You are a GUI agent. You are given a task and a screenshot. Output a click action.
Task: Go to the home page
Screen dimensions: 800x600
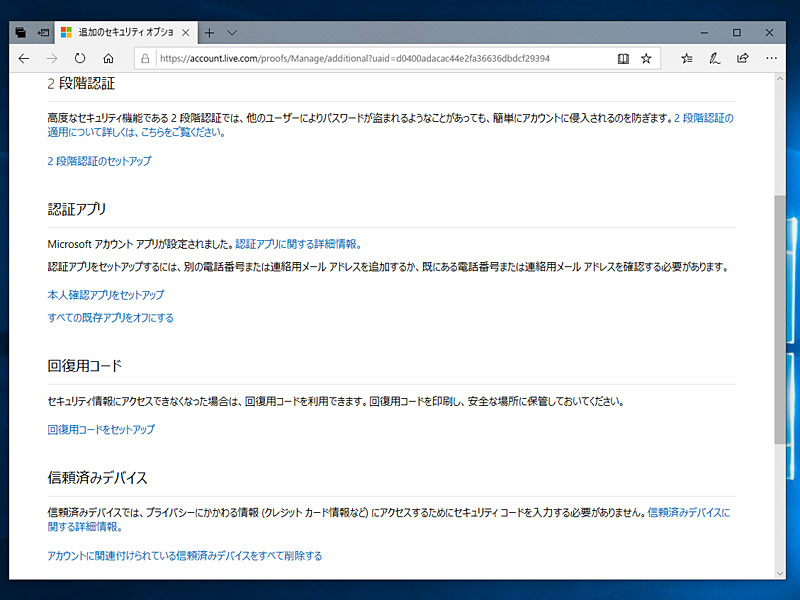108,58
